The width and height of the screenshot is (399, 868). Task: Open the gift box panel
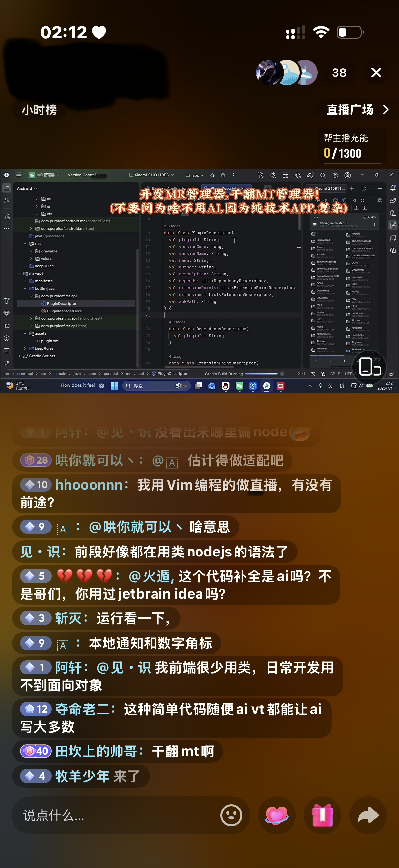coord(322,815)
